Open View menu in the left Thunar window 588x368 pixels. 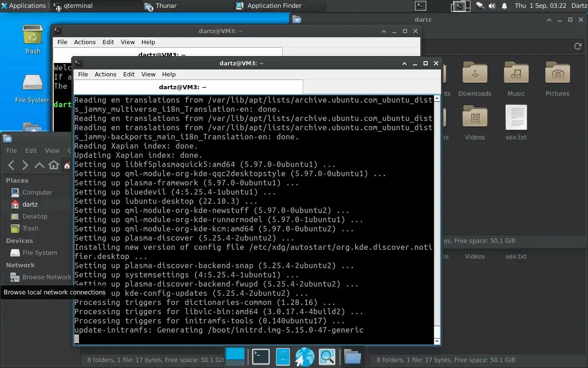click(52, 150)
